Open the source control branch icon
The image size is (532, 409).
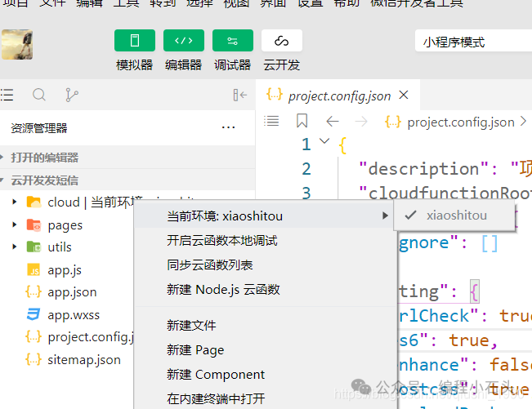(x=72, y=95)
